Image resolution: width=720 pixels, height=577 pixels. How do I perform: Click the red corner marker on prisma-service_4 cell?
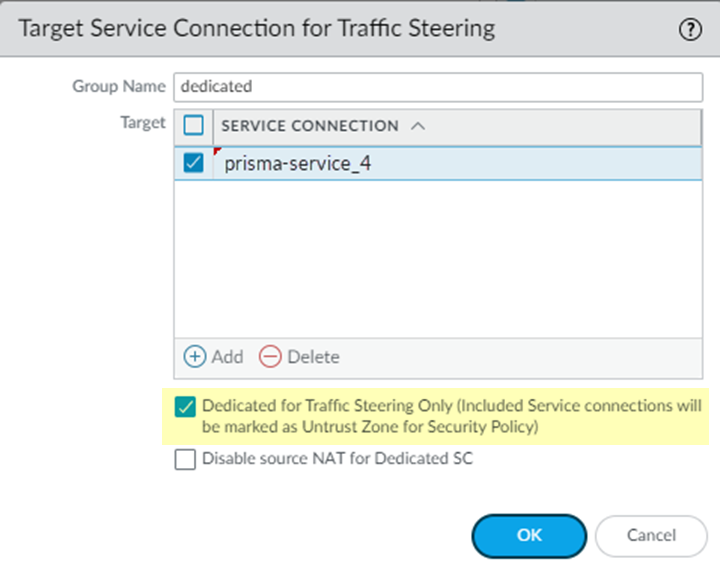click(218, 152)
